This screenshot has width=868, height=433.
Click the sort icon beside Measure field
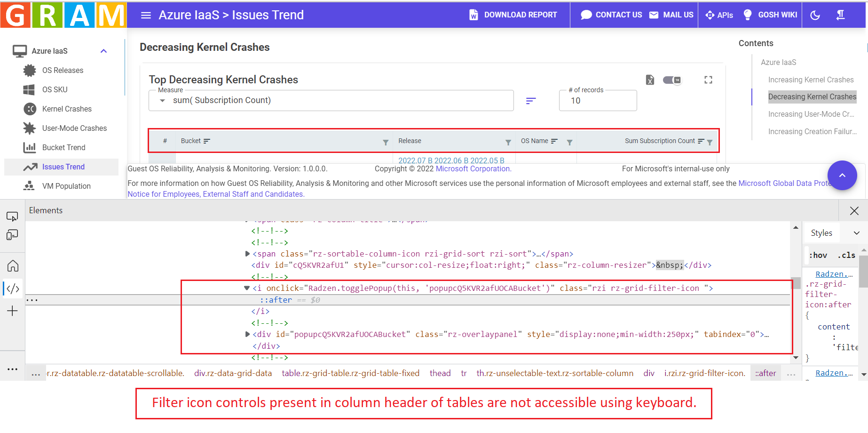530,101
